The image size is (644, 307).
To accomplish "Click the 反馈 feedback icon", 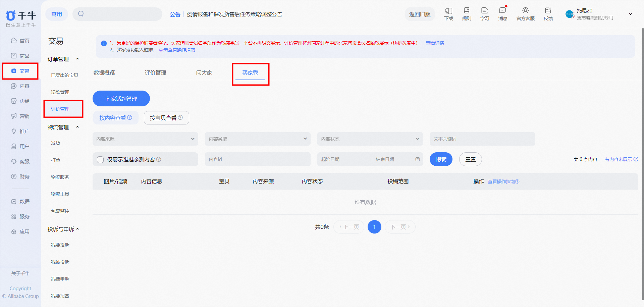I will click(x=548, y=10).
